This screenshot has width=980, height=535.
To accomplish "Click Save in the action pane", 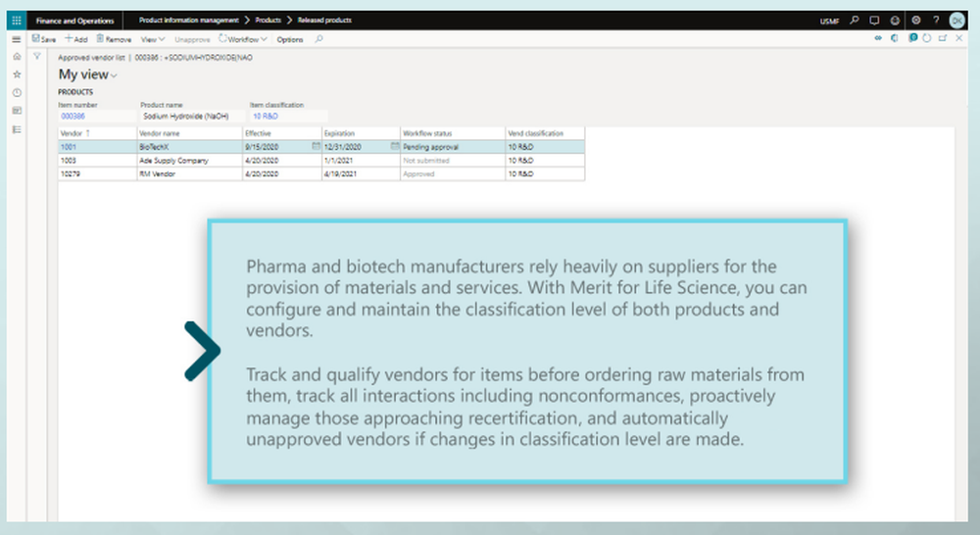I will (x=44, y=39).
